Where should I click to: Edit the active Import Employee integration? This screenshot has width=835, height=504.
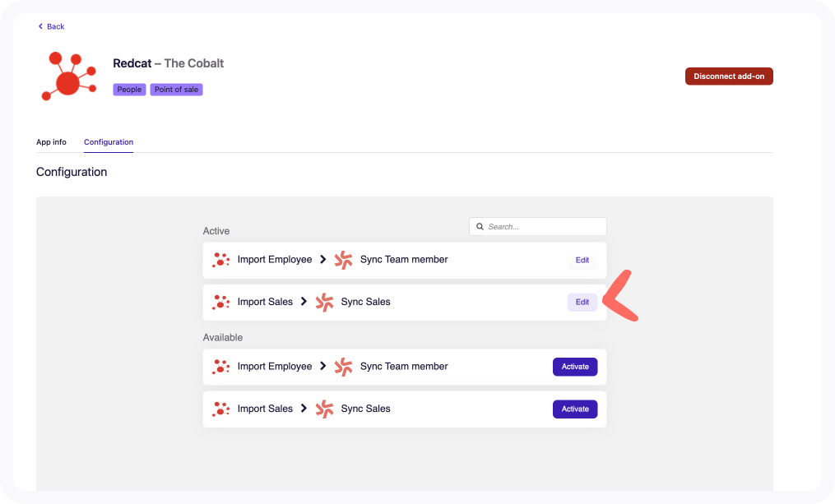tap(582, 260)
